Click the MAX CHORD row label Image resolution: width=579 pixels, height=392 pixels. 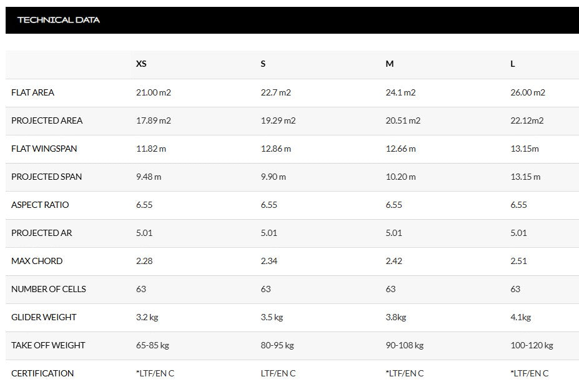point(37,261)
